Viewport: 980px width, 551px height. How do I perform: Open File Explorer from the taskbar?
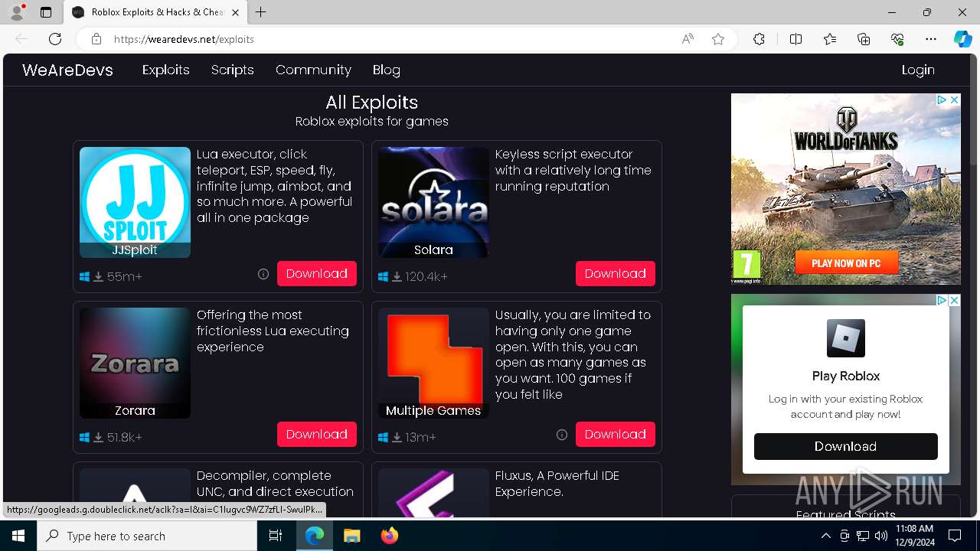(351, 536)
